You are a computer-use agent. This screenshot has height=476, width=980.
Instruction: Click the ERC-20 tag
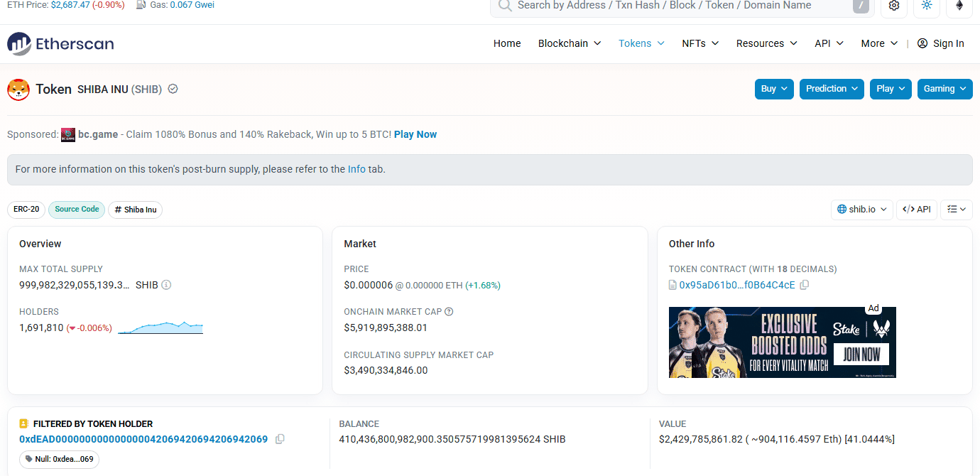click(x=26, y=210)
